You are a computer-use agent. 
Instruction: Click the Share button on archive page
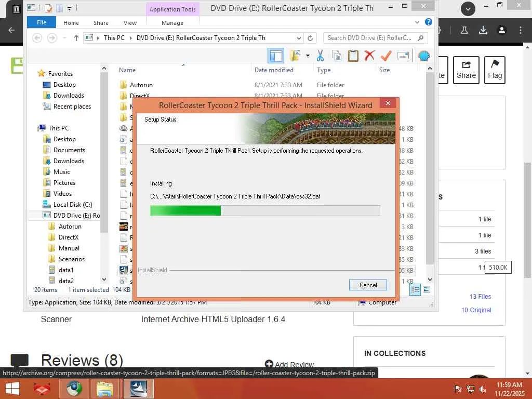tap(466, 70)
